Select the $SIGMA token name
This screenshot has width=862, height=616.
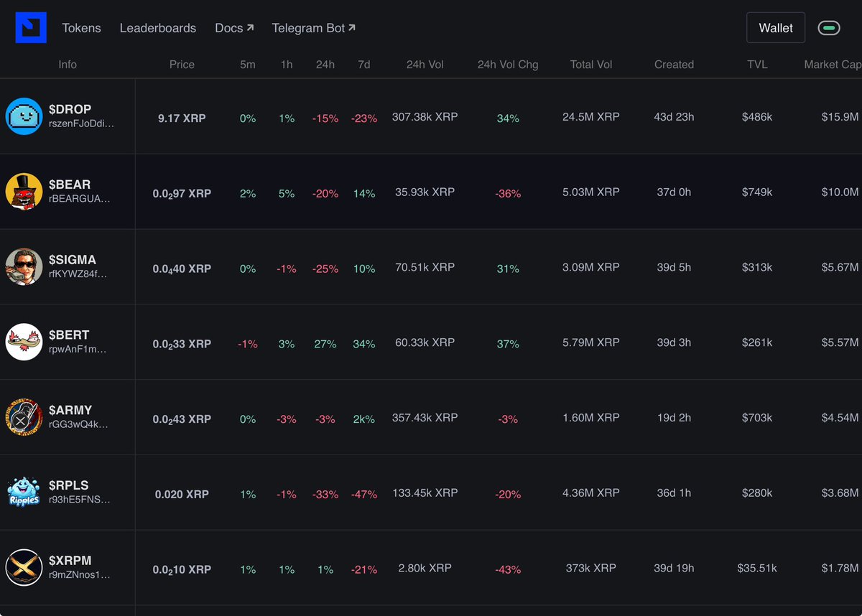coord(73,260)
